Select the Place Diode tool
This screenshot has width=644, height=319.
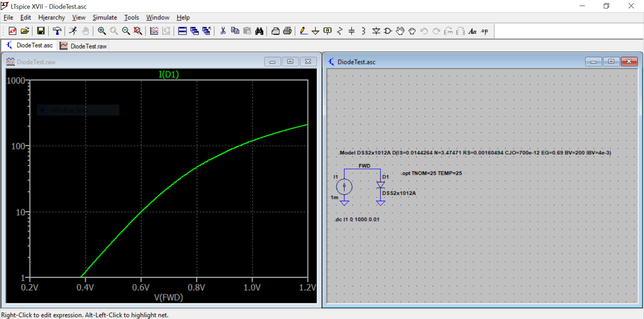pos(376,31)
